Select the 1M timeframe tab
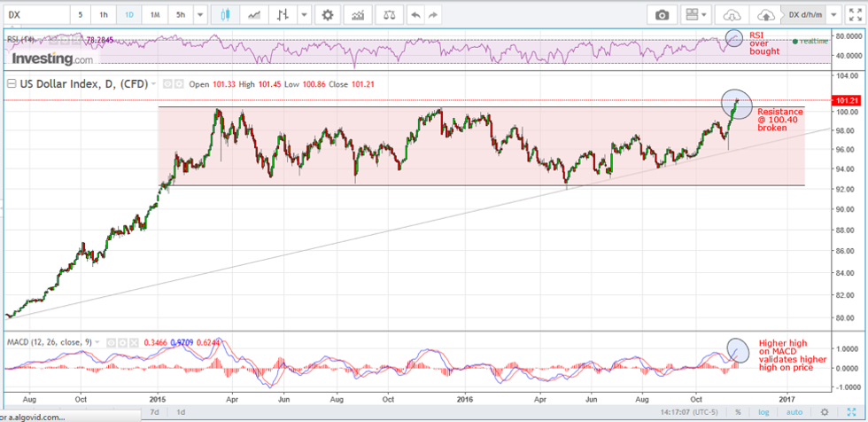Image resolution: width=868 pixels, height=422 pixels. [x=155, y=15]
